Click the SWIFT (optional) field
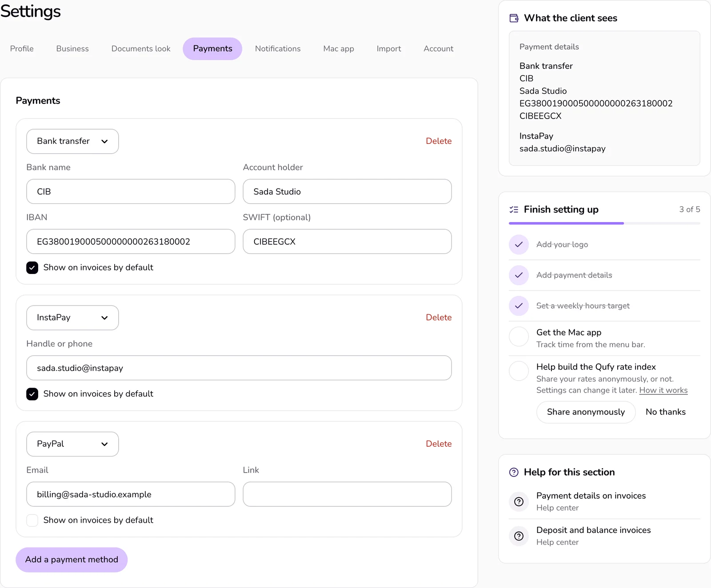Viewport: 711px width, 588px height. coord(347,242)
